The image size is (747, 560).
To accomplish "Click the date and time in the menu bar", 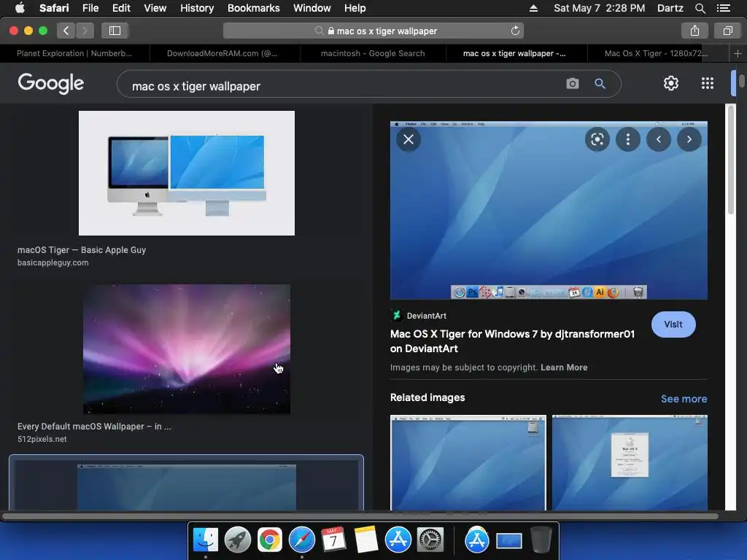I will 600,8.
